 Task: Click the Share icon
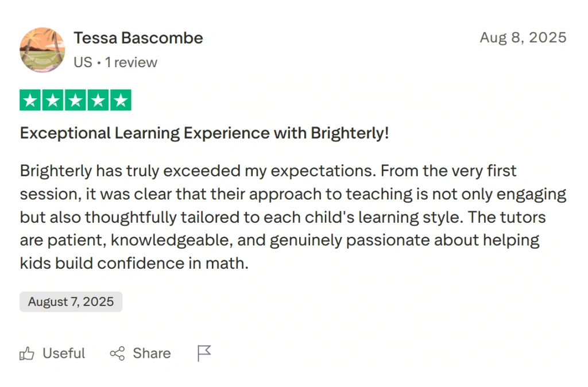pyautogui.click(x=118, y=353)
